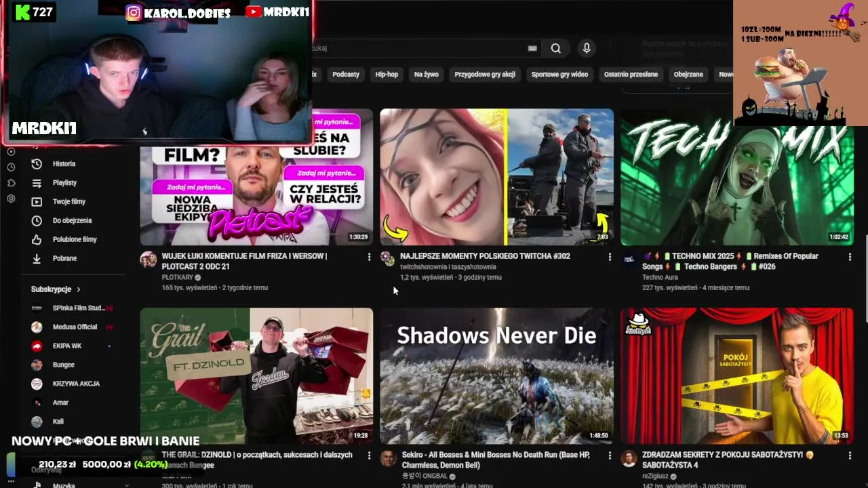The image size is (868, 488).
Task: Open the on-screen keyboard icon in search box
Action: (532, 48)
